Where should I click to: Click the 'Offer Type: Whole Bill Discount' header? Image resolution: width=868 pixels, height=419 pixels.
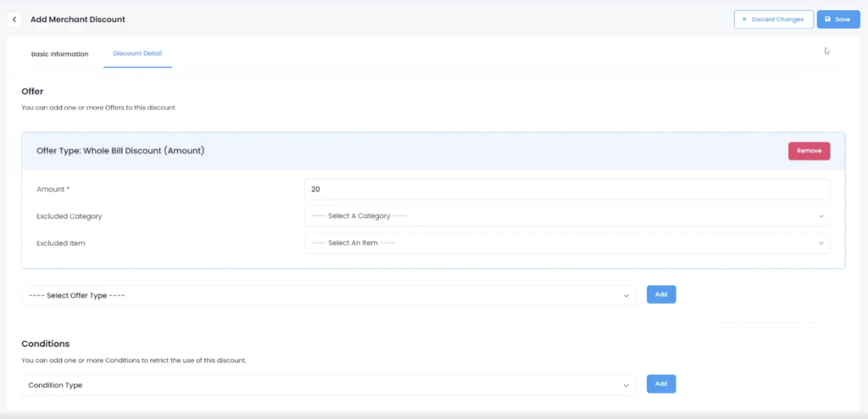[x=120, y=151]
